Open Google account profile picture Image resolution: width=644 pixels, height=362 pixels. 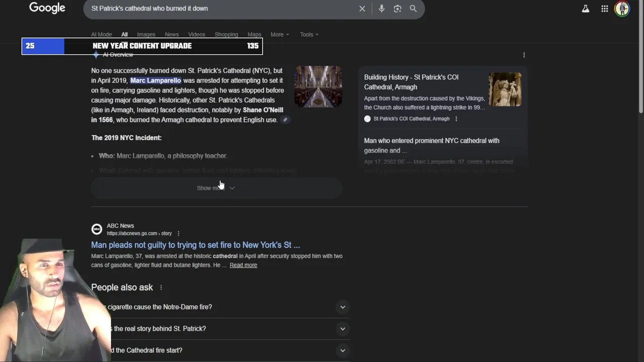tap(622, 9)
